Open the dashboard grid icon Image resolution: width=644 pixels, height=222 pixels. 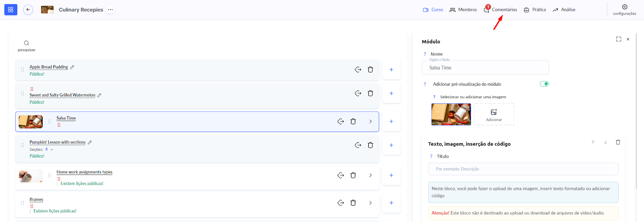11,10
